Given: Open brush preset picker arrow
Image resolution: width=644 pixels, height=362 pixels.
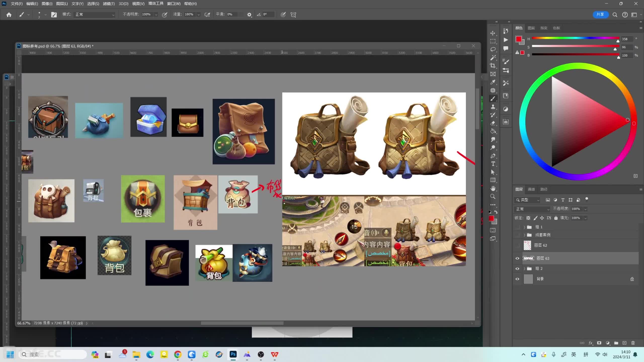Looking at the screenshot, I should (x=46, y=15).
